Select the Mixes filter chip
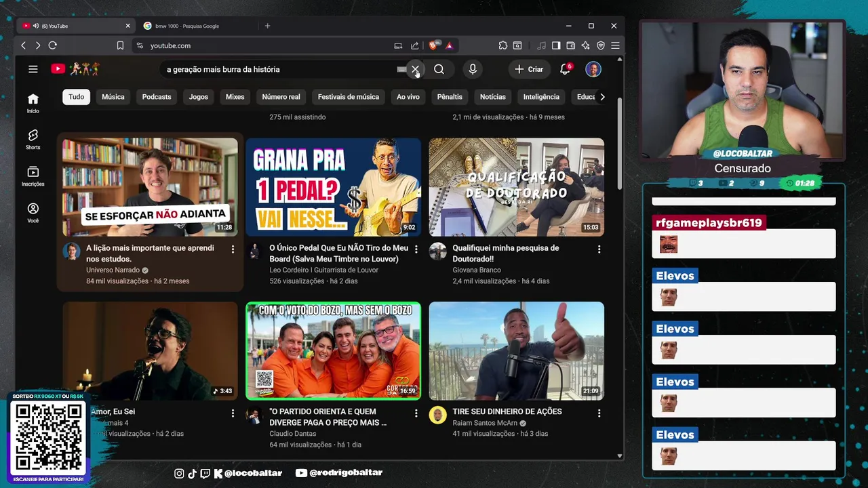This screenshot has height=488, width=868. point(235,97)
